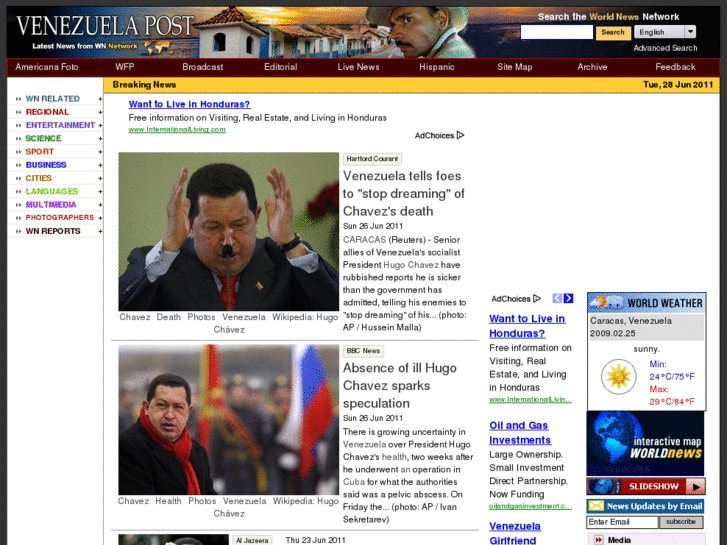Open the News Updates by Email banner
This screenshot has height=545, width=727.
pos(645,506)
